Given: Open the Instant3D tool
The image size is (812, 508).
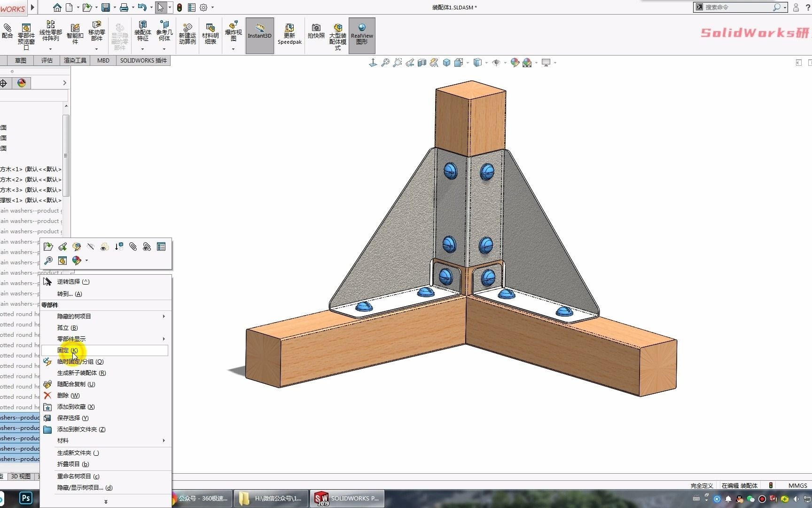Looking at the screenshot, I should [260, 35].
